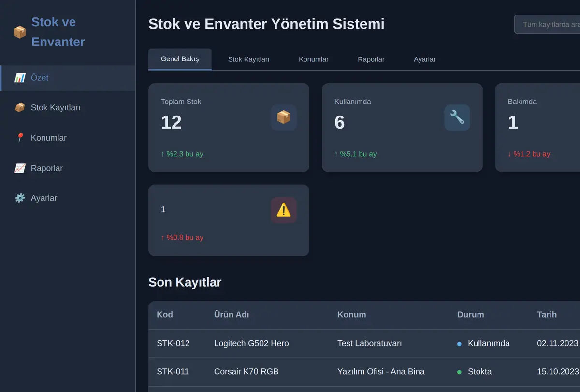The width and height of the screenshot is (580, 392).
Task: Click the gear icon next to sidebar Ayarlar
Action: point(20,198)
